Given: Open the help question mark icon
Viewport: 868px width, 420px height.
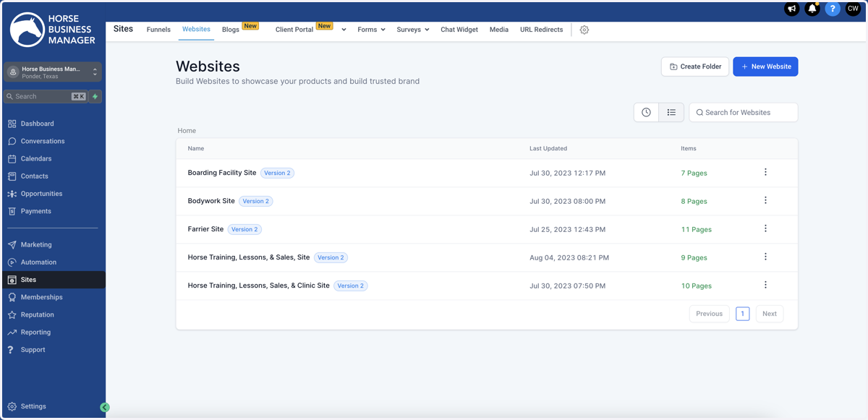Looking at the screenshot, I should tap(833, 9).
